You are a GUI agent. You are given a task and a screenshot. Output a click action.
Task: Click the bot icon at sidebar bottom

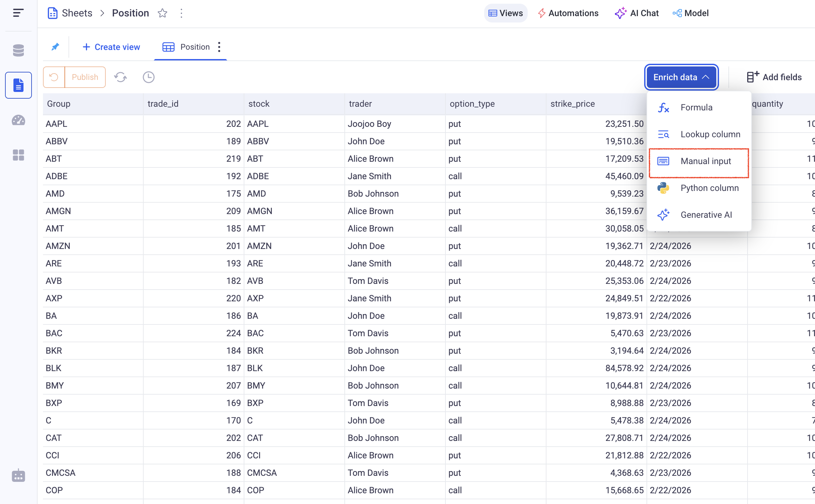[x=18, y=475]
